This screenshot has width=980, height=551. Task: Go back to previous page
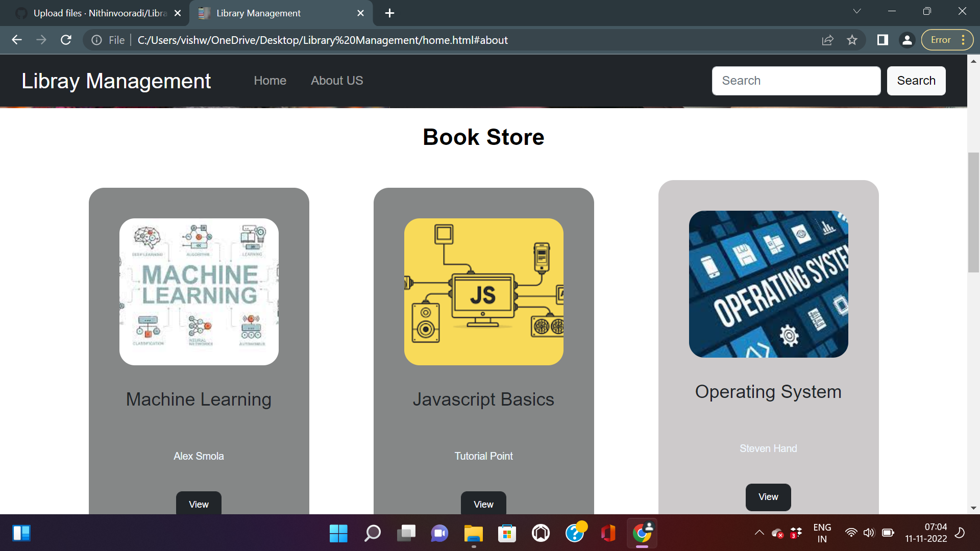(17, 40)
